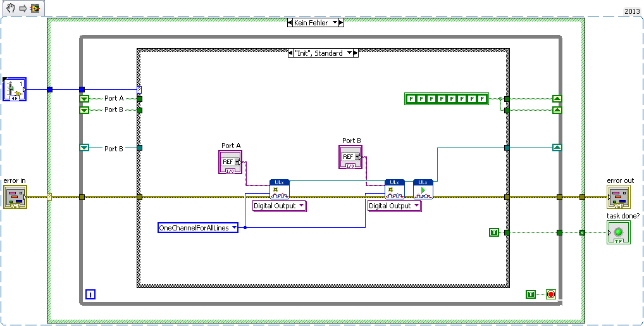Screen dimensions: 644x326
Task: Select the teal up-arrow shift register on loop edge
Action: pos(557,147)
